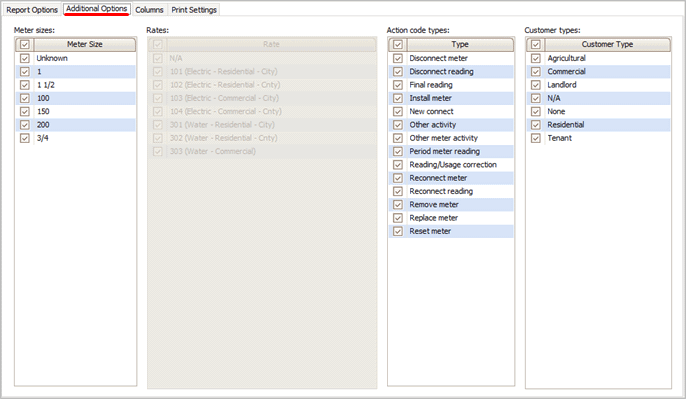Open the Print Settings tab

194,10
